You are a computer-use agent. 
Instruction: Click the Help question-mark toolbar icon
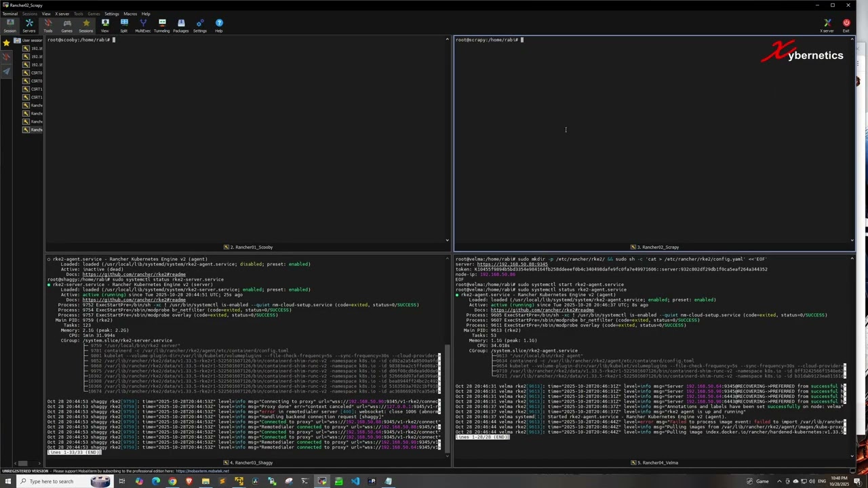click(219, 26)
